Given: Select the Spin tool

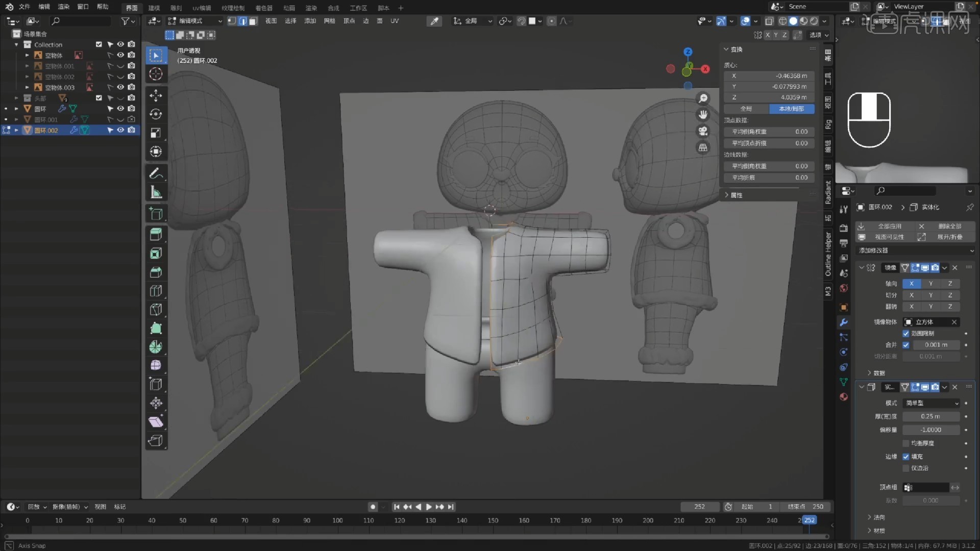Looking at the screenshot, I should [x=156, y=347].
